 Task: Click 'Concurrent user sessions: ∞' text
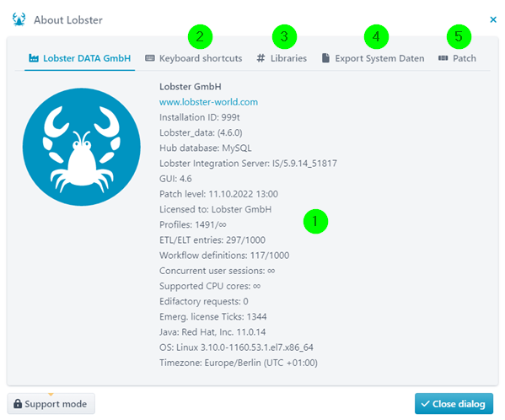click(x=217, y=271)
